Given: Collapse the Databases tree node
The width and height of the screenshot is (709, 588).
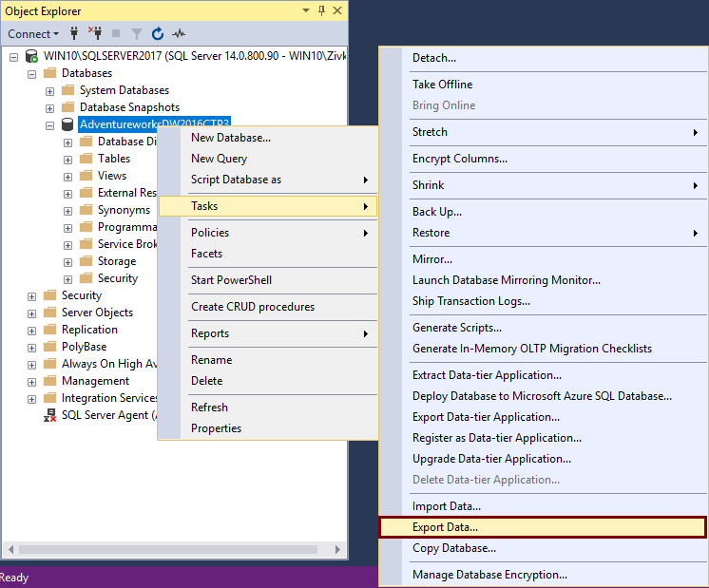Looking at the screenshot, I should point(32,73).
